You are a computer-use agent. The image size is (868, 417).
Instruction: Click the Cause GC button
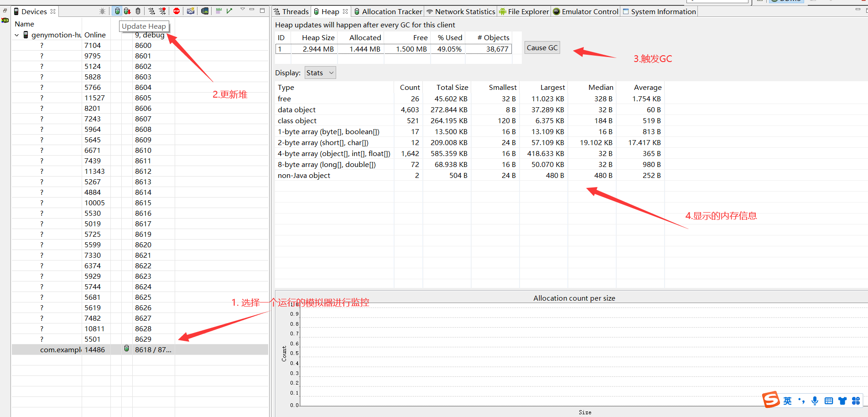[x=542, y=48]
